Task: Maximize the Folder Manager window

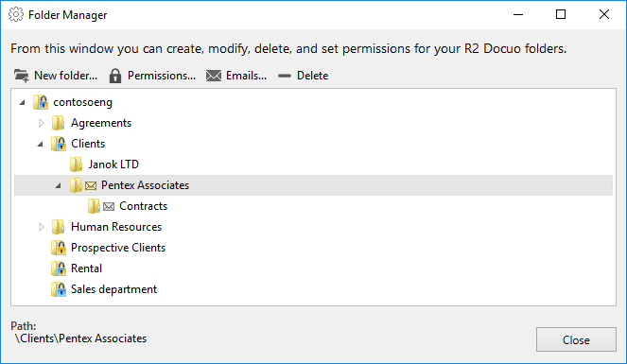Action: pyautogui.click(x=561, y=15)
